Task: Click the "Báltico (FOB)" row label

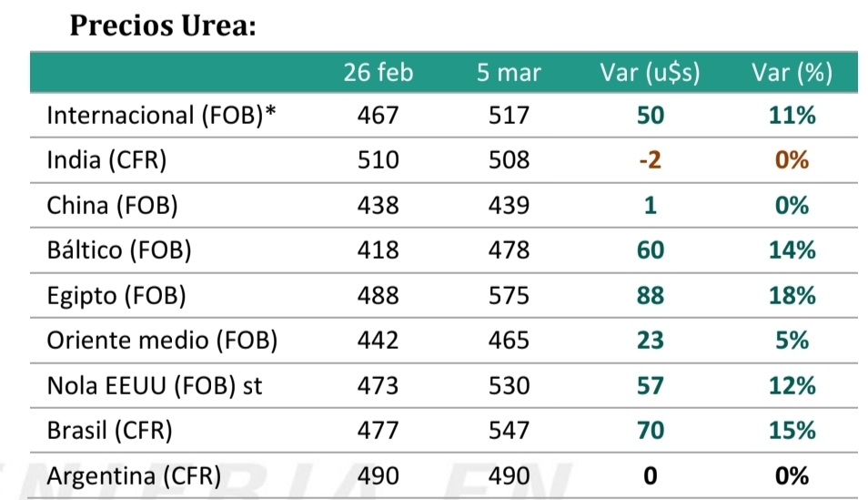Action: 118,250
